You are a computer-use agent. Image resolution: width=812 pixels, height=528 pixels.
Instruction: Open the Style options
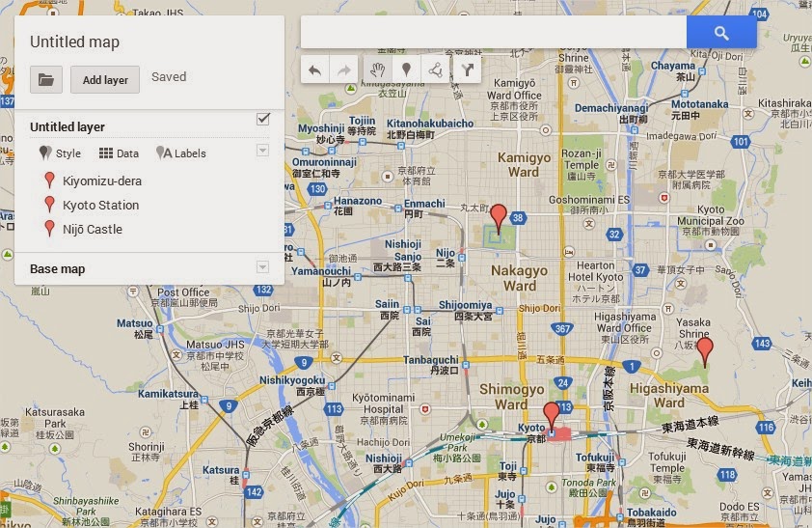(x=60, y=153)
